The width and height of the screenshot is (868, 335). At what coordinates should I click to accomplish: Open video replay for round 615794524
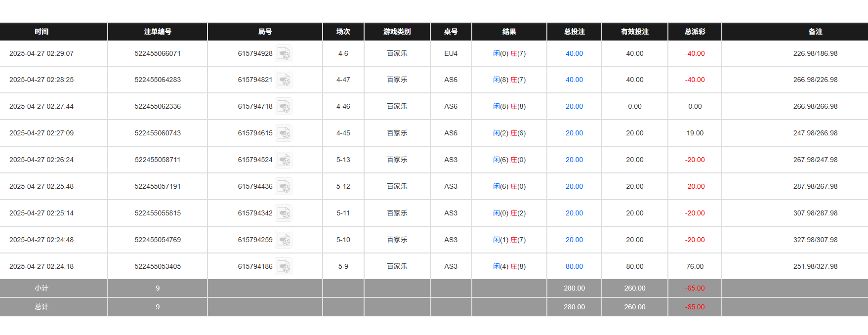coord(284,160)
